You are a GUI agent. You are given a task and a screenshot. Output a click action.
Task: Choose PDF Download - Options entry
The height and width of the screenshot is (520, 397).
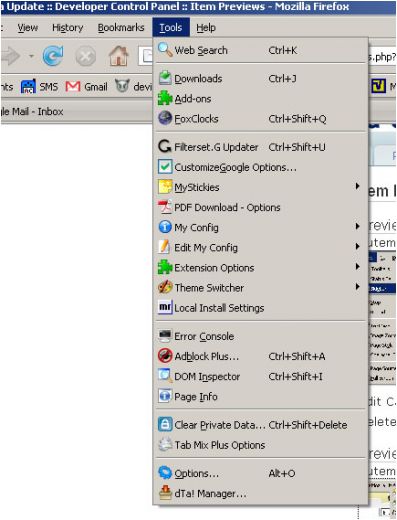point(261,207)
